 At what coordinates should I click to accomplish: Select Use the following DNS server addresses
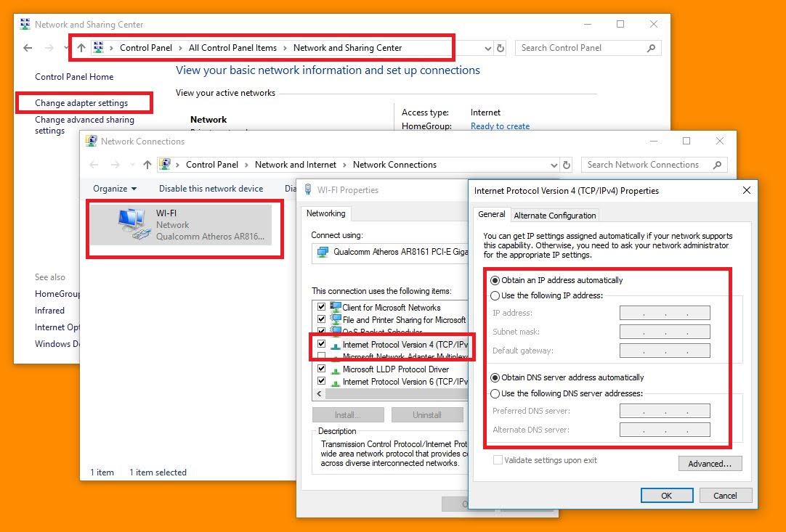coord(495,394)
